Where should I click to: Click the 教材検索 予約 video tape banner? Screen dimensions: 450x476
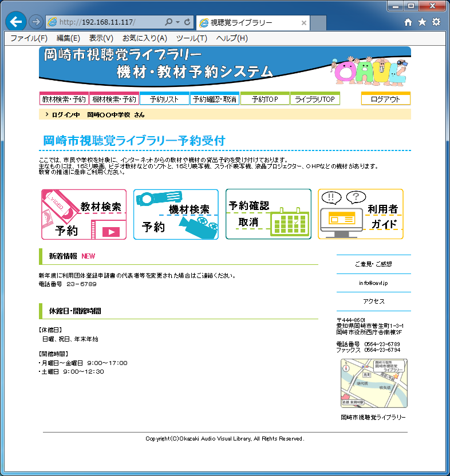pos(84,214)
